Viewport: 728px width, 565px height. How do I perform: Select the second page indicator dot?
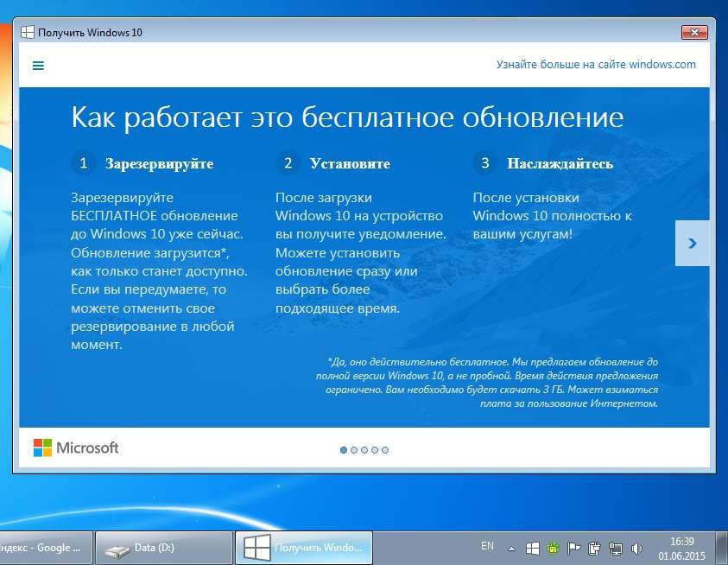[354, 450]
